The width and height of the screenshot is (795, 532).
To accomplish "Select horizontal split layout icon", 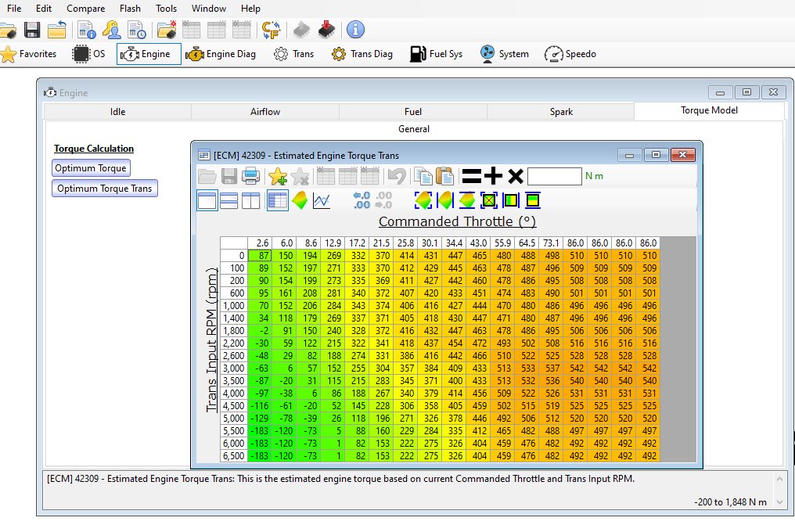I will coord(228,200).
